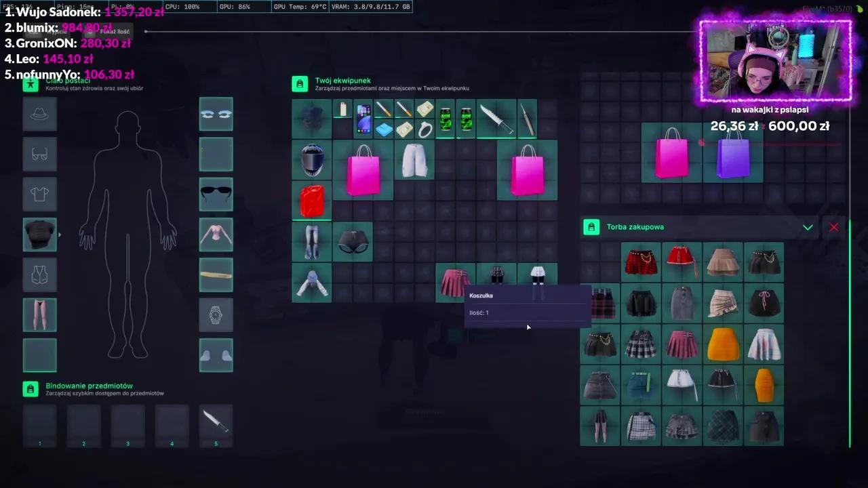Click the purple shopping bag in top-right grid
This screenshot has width=868, height=488.
tap(733, 152)
